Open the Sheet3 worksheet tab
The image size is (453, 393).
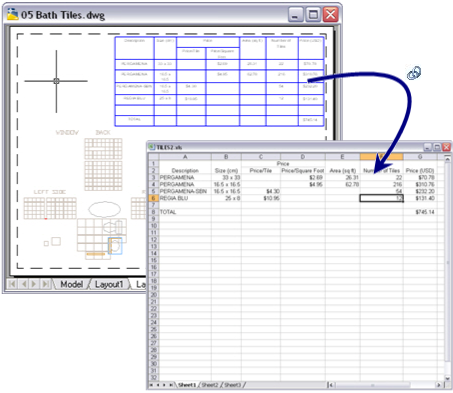click(232, 385)
